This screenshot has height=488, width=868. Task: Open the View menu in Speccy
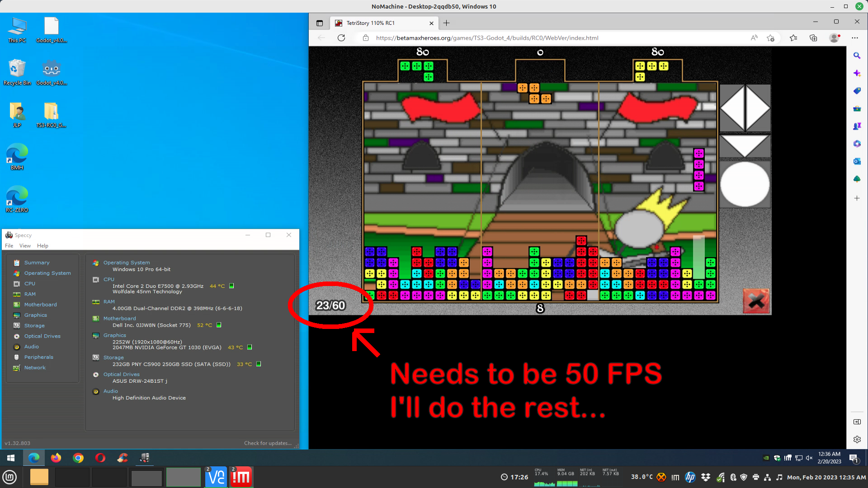25,246
